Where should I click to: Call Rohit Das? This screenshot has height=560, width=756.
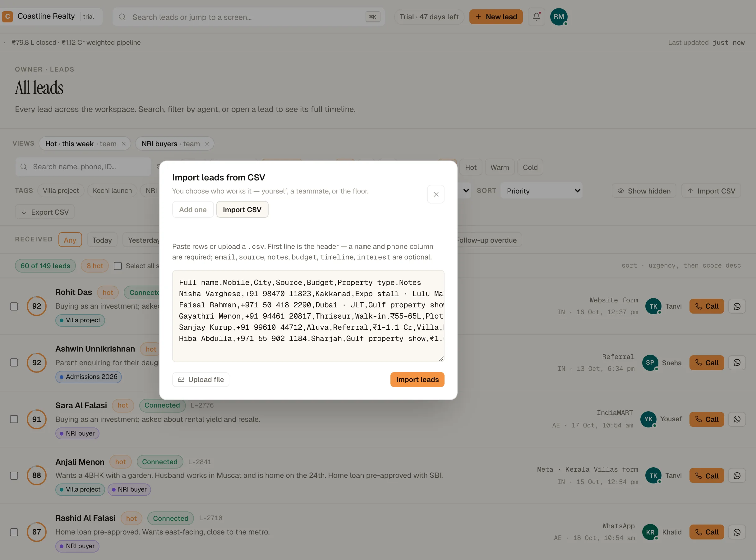coord(707,306)
